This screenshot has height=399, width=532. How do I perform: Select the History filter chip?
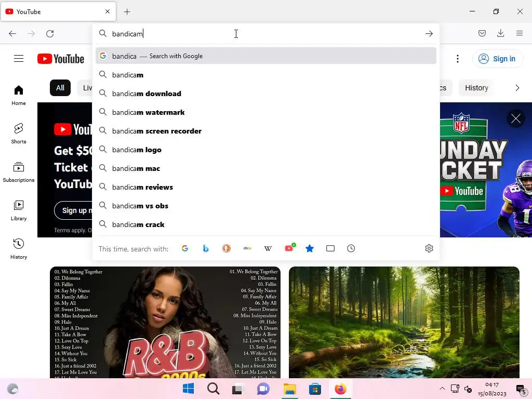476,88
